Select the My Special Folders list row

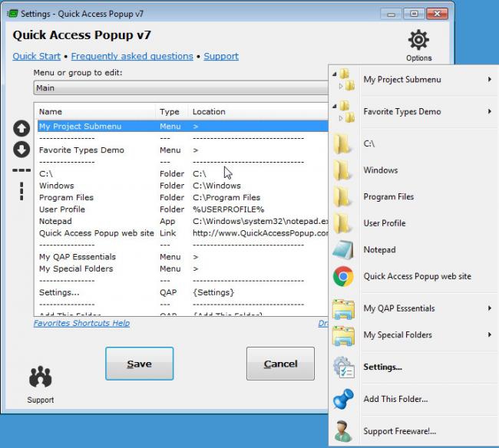tap(183, 268)
